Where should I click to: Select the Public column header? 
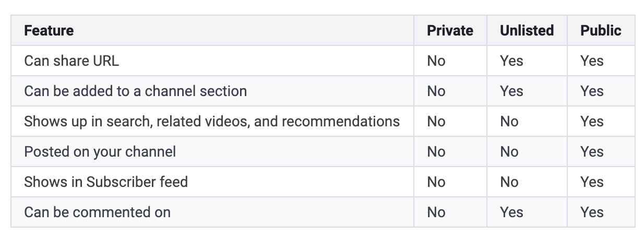(x=601, y=30)
